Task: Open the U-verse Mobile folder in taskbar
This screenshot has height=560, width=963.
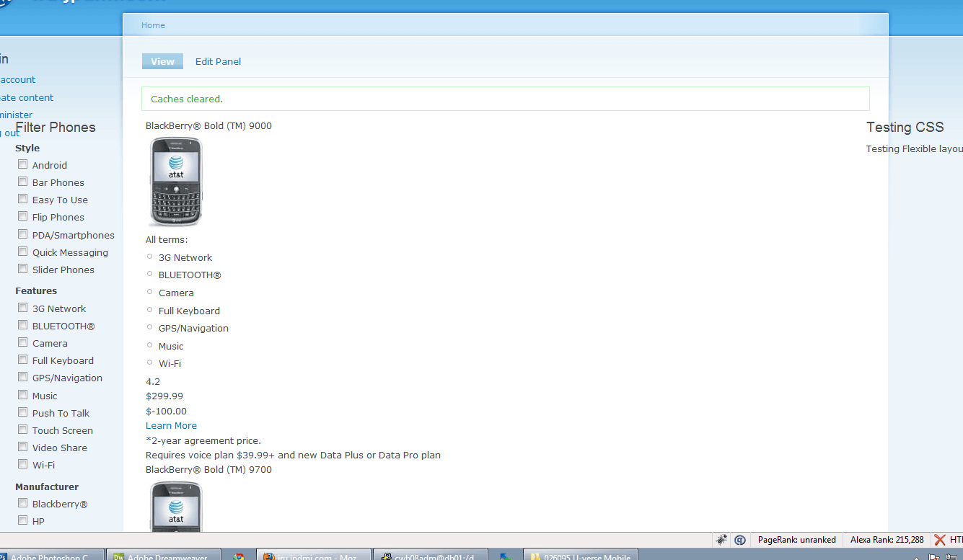Action: [x=581, y=556]
